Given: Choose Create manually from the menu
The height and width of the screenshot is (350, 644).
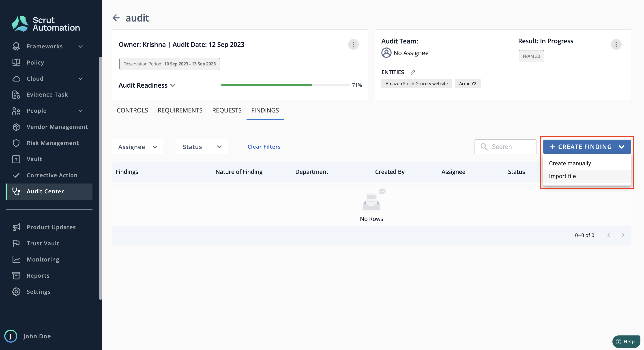Looking at the screenshot, I should point(587,163).
